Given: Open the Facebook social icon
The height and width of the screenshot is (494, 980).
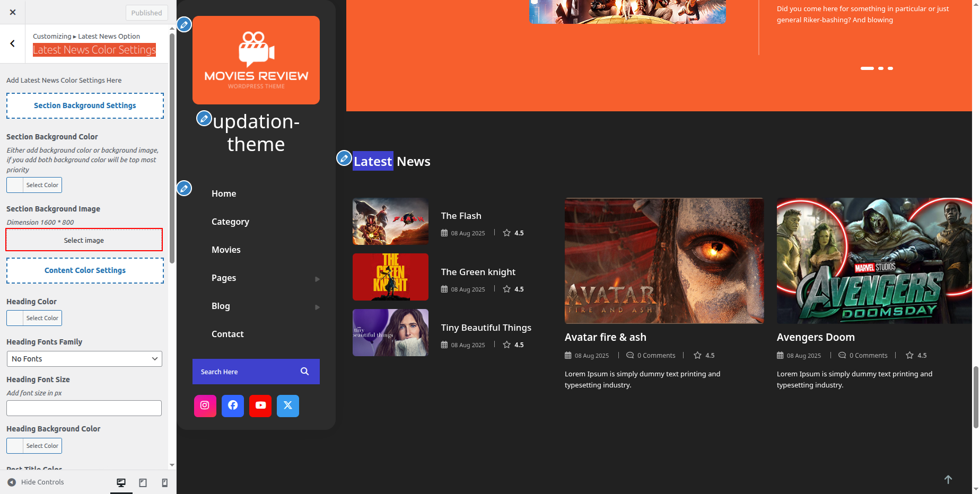Looking at the screenshot, I should [x=233, y=405].
